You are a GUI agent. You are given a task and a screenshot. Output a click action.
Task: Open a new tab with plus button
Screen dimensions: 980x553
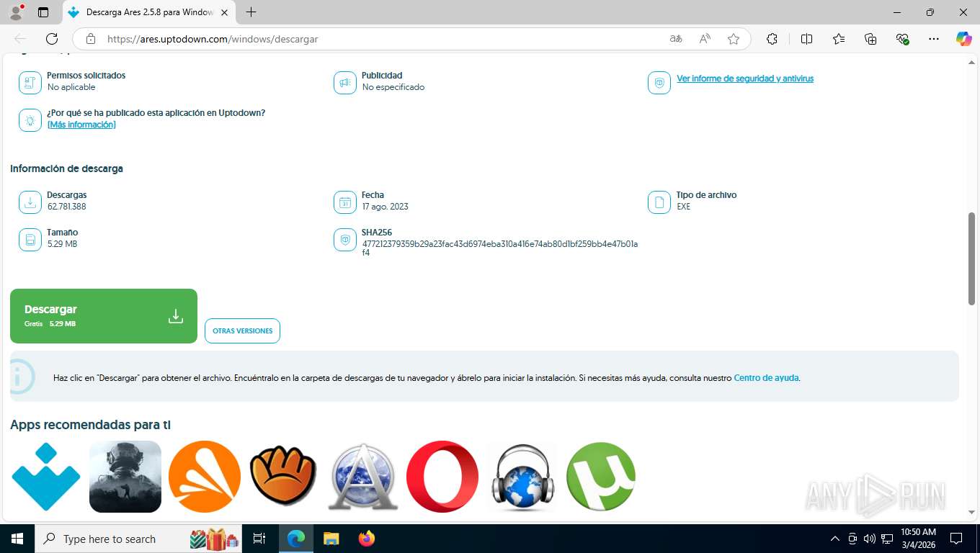(251, 12)
